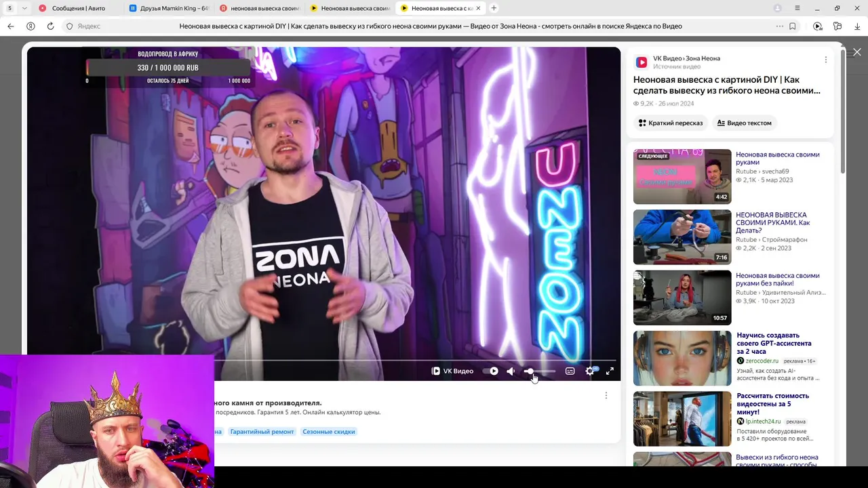Switch to the fourth 'Неоновая вывеска своим' video tab

[x=349, y=8]
